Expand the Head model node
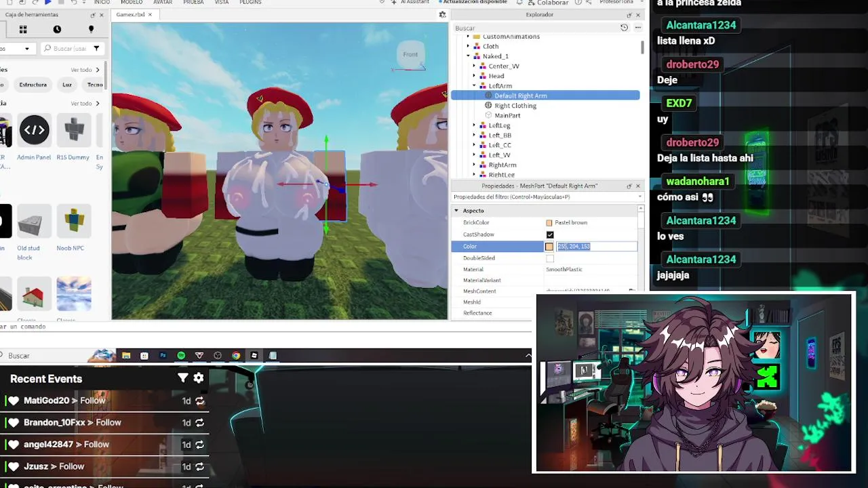This screenshot has width=868, height=488. [474, 76]
